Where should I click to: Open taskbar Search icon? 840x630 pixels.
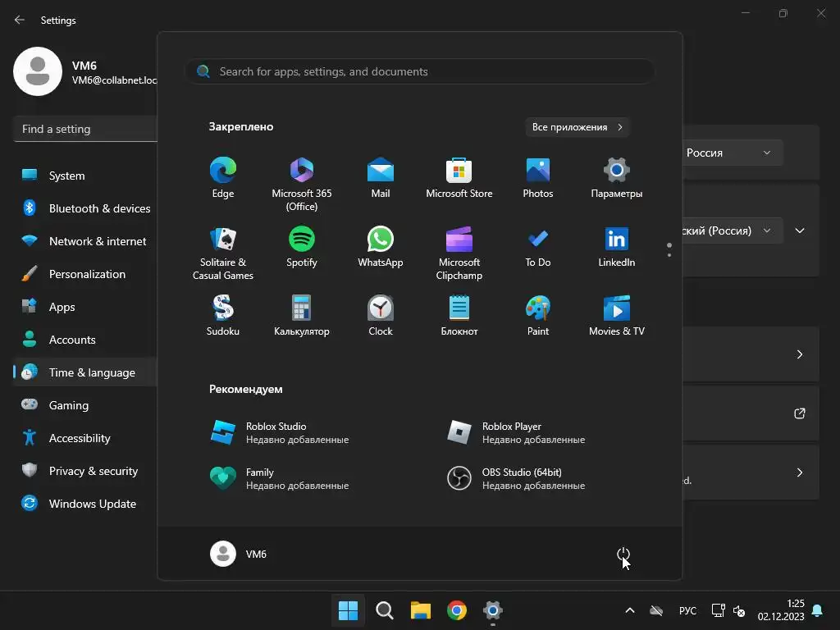385,610
